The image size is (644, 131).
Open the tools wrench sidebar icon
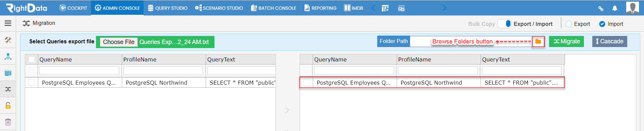click(x=8, y=40)
